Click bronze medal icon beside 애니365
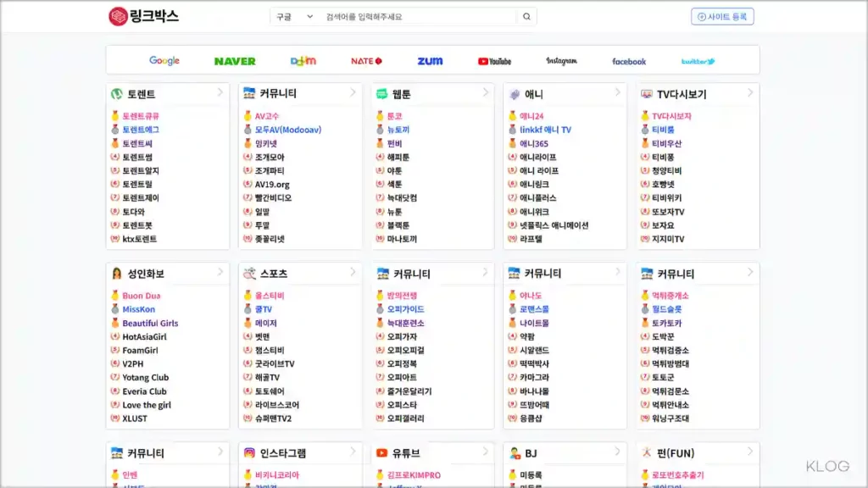This screenshot has height=488, width=868. pyautogui.click(x=512, y=143)
